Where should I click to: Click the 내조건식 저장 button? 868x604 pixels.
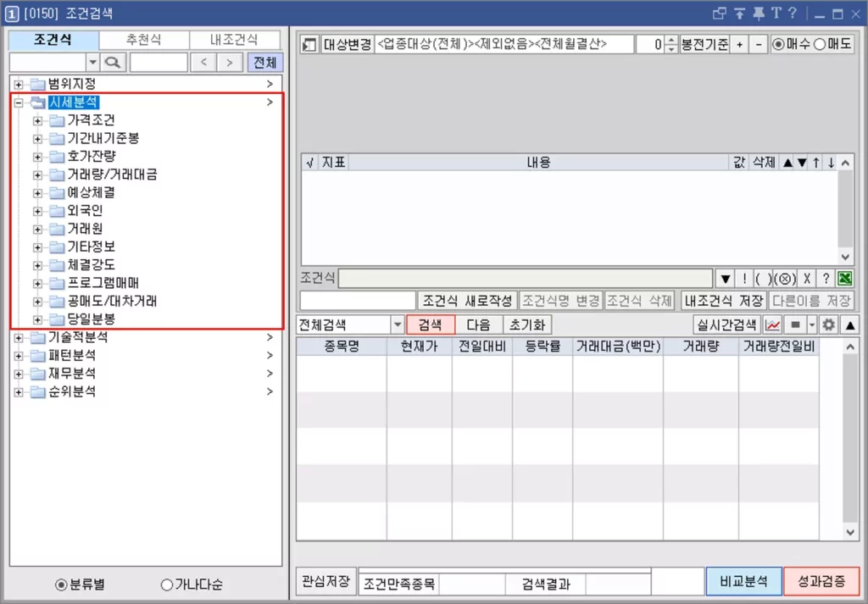tap(724, 301)
